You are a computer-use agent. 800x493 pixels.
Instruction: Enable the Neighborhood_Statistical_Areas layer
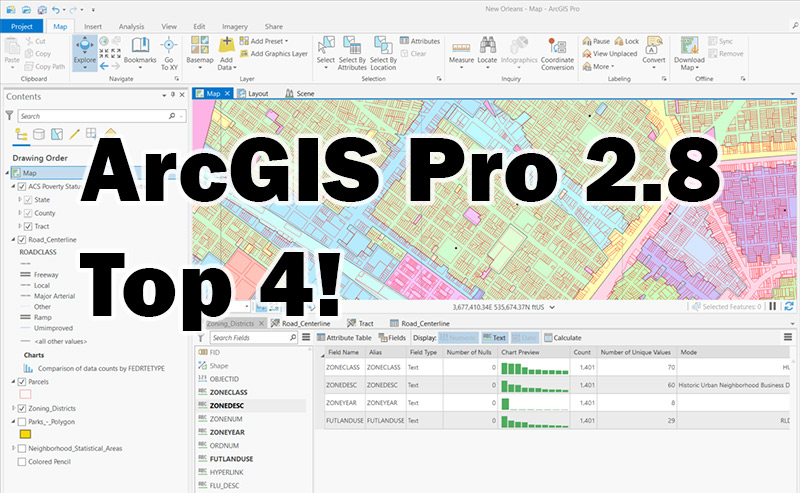(22, 448)
